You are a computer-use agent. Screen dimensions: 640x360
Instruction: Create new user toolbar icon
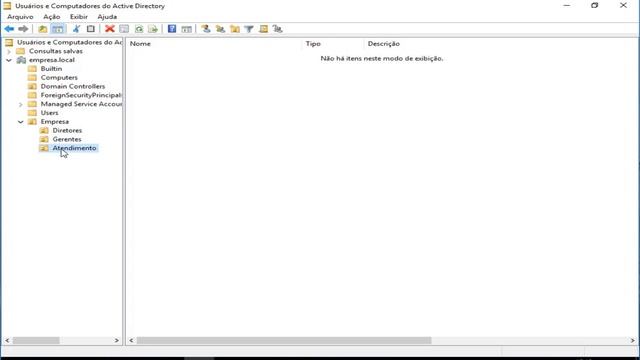[206, 29]
